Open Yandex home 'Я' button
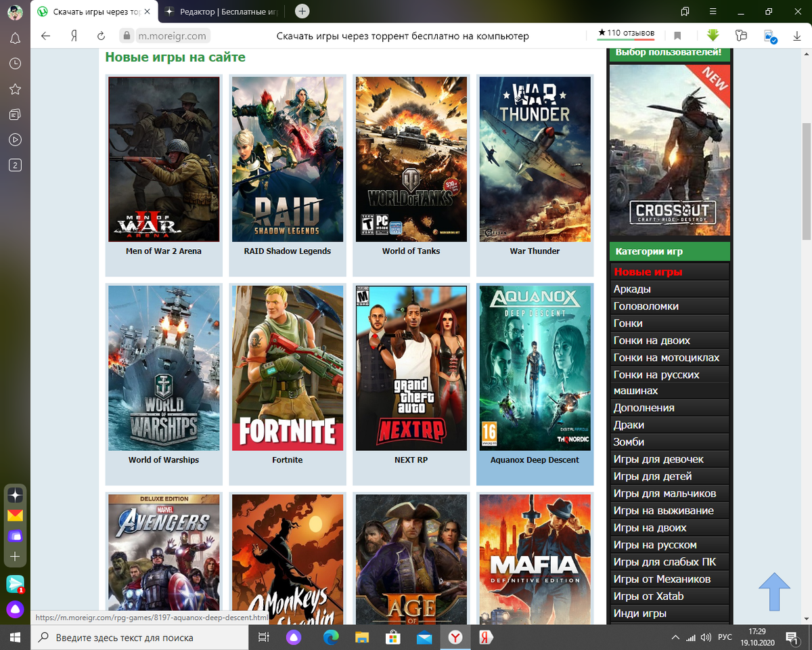Viewport: 812px width, 650px height. point(74,36)
